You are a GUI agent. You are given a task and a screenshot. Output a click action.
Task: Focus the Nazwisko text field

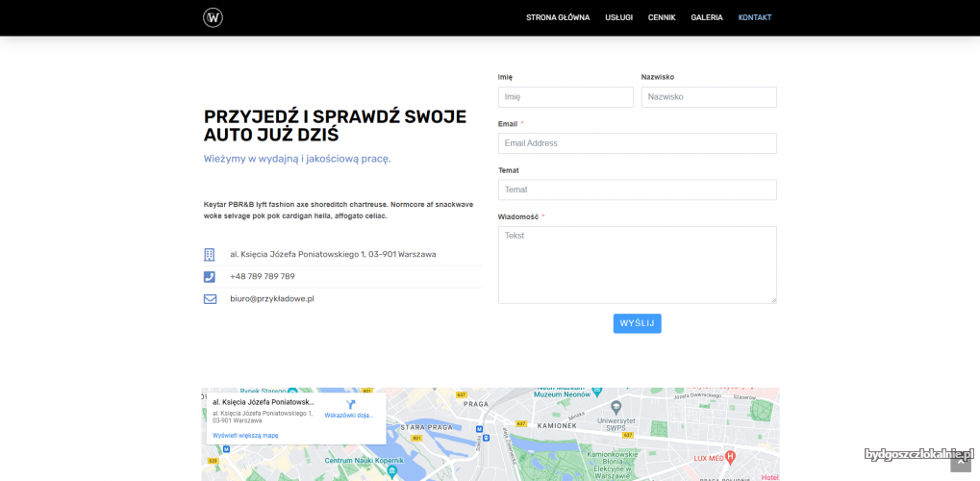point(709,97)
